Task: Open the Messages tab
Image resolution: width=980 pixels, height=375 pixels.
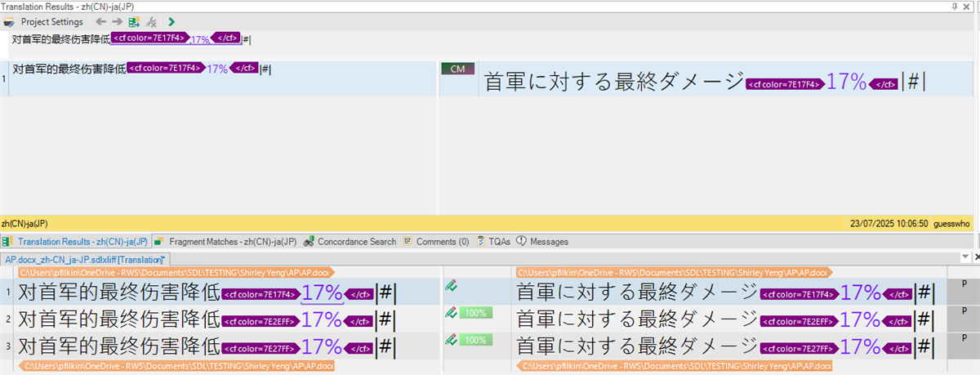Action: pyautogui.click(x=542, y=242)
